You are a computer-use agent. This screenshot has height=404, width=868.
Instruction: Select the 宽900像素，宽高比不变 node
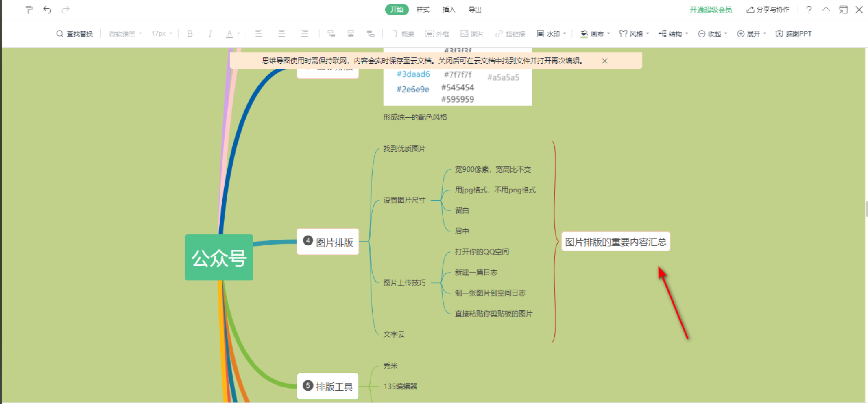[x=493, y=169]
